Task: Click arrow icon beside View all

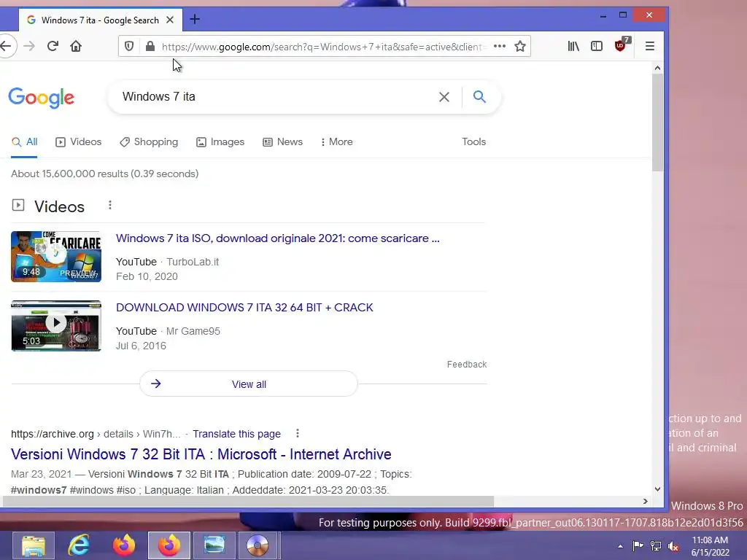Action: click(156, 384)
